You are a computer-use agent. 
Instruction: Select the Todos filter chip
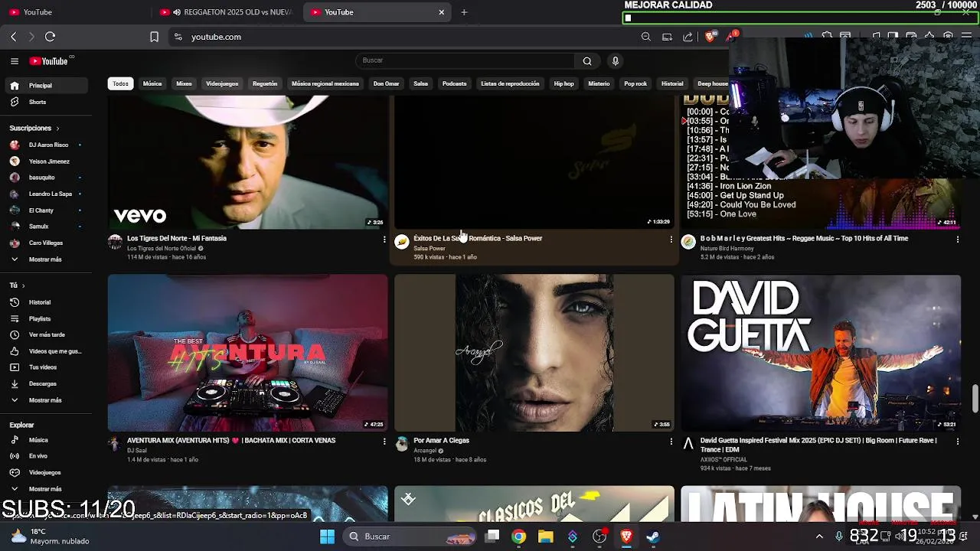(120, 83)
